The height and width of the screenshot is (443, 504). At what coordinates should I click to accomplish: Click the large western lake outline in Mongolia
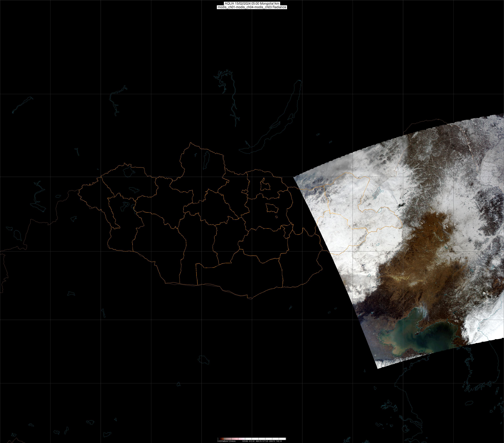point(128,171)
